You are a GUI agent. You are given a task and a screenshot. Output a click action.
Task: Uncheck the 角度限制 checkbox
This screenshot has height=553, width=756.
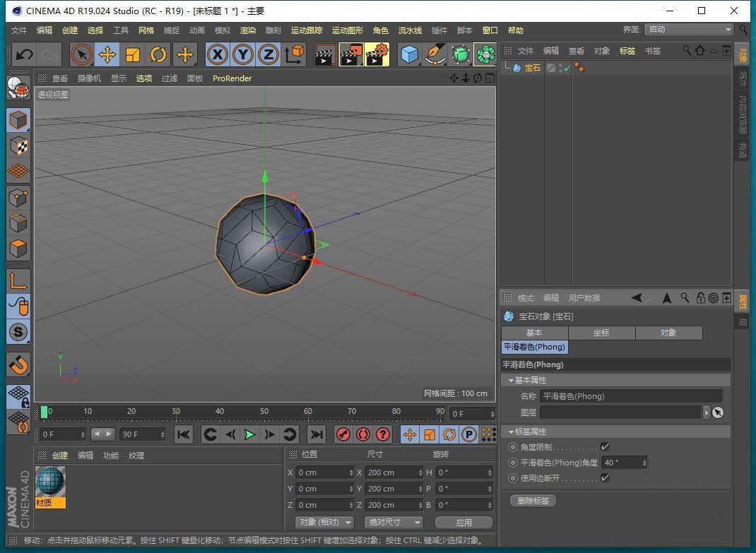[x=605, y=447]
